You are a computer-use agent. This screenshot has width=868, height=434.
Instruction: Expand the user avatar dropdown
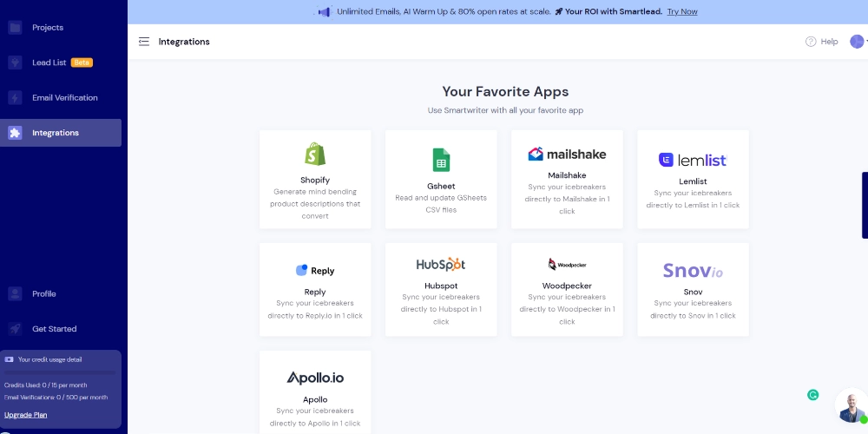858,42
